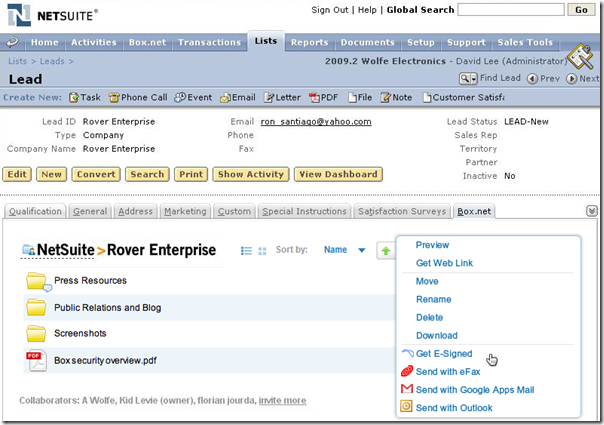The height and width of the screenshot is (425, 604).
Task: Create a new Letter
Action: 282,97
